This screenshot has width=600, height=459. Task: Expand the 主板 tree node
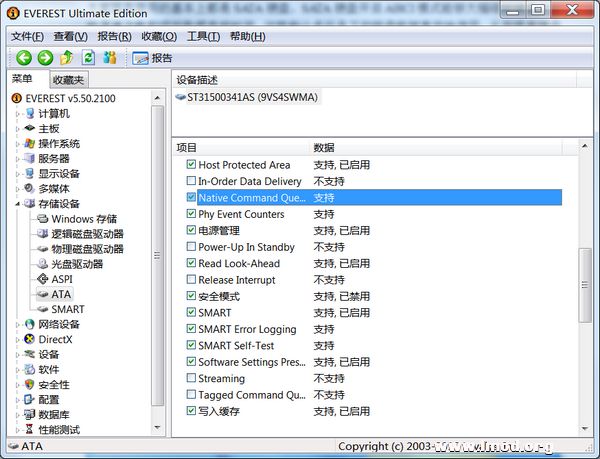[x=17, y=129]
